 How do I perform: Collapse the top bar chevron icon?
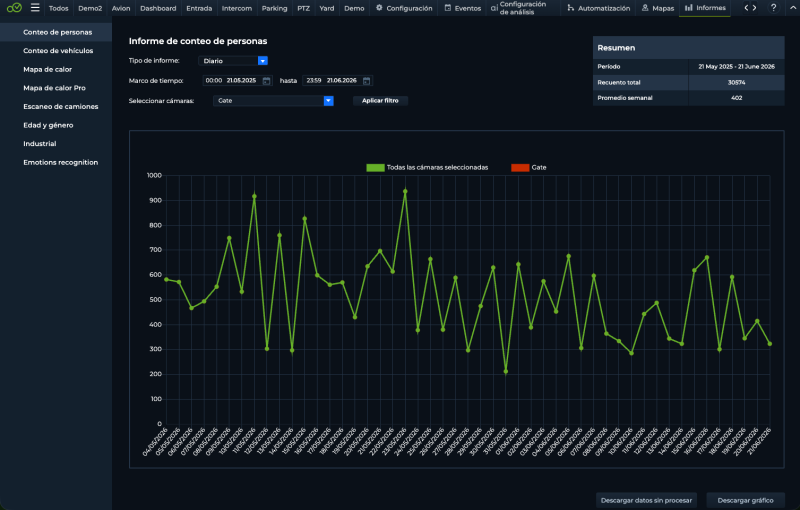point(793,8)
